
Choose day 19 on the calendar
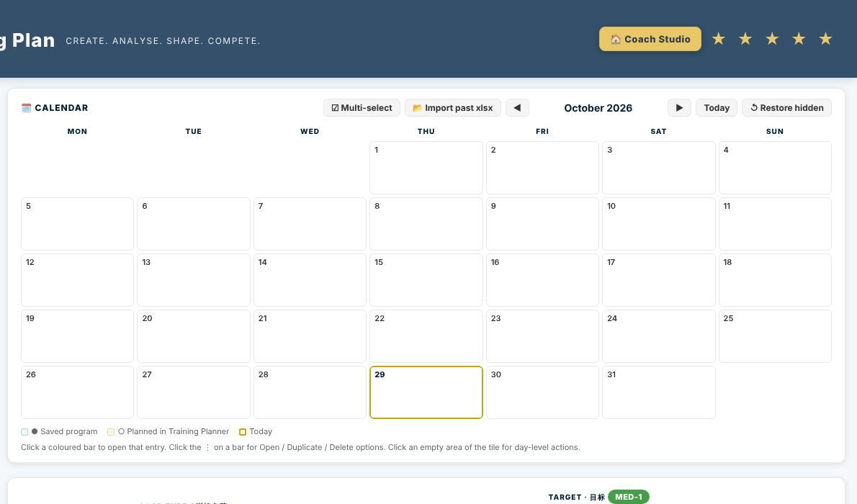click(x=77, y=336)
